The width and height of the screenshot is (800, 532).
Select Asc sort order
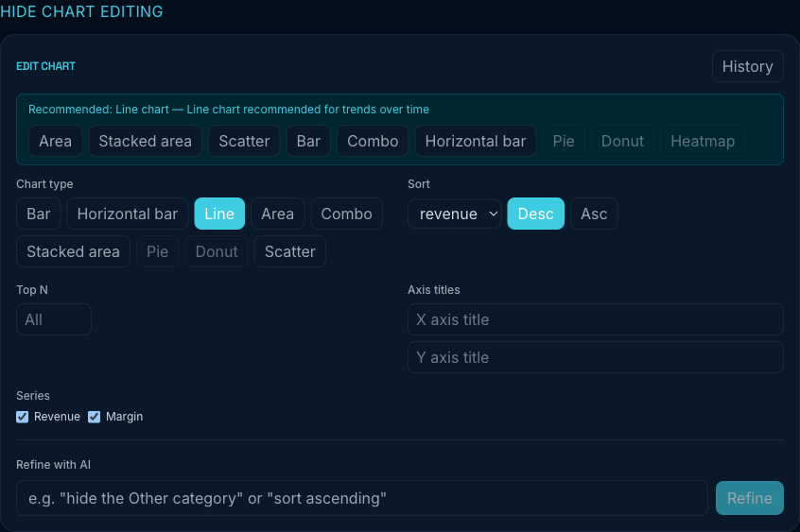tap(594, 214)
